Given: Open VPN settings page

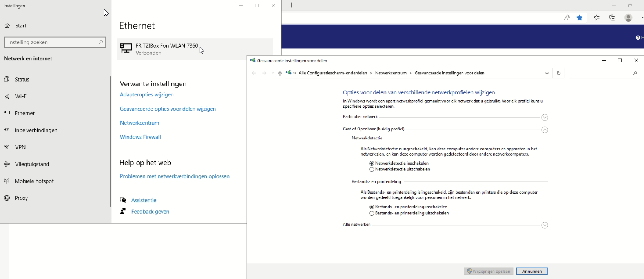Looking at the screenshot, I should coord(20,147).
